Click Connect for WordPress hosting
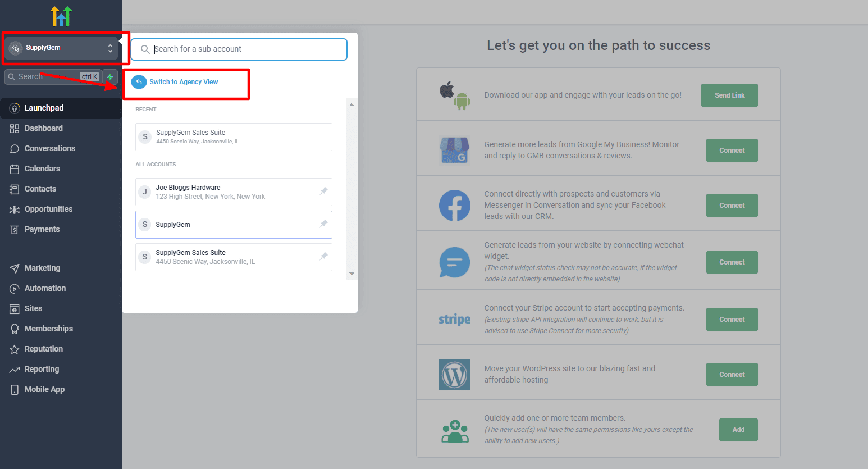 [x=732, y=375]
